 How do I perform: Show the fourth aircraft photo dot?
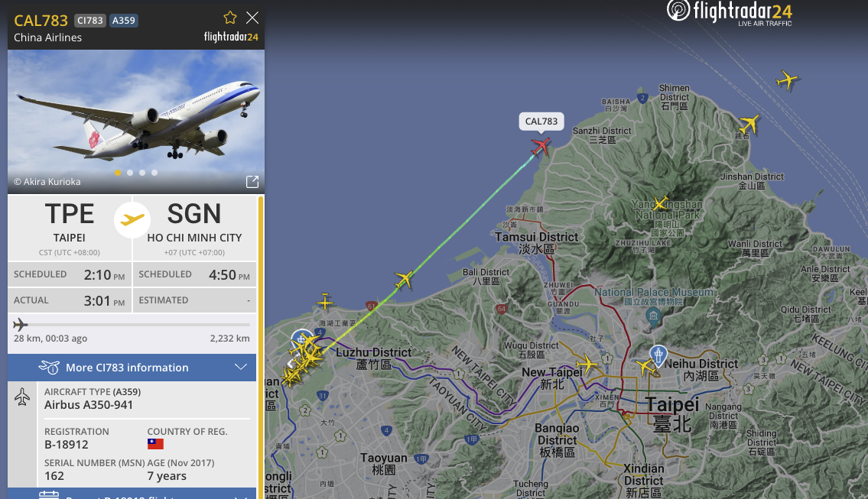[154, 173]
